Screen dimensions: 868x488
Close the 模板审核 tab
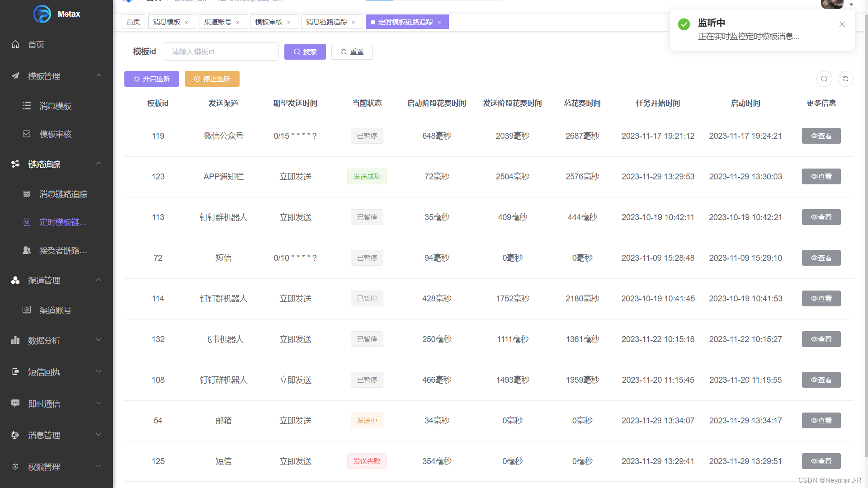(x=288, y=22)
